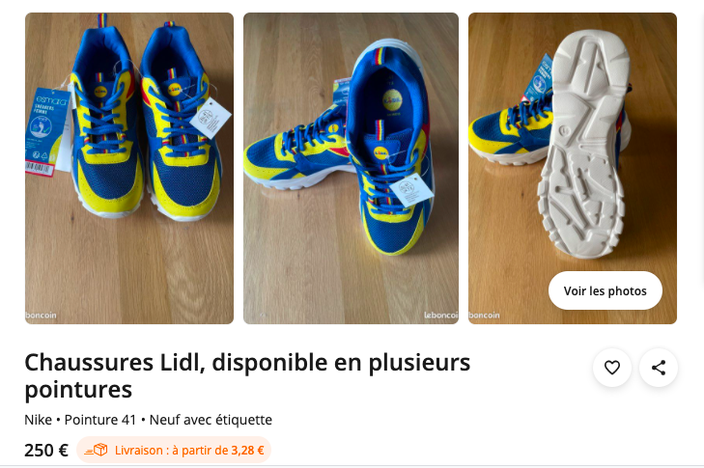704x468 pixels.
Task: Click the delivery parcel icon in Livraison badge
Action: (x=96, y=450)
